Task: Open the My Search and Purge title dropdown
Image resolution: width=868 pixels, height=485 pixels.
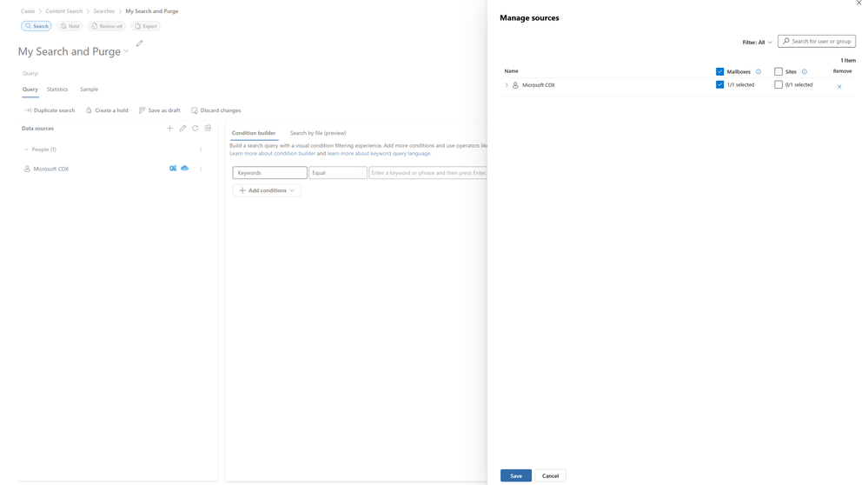Action: [x=126, y=51]
